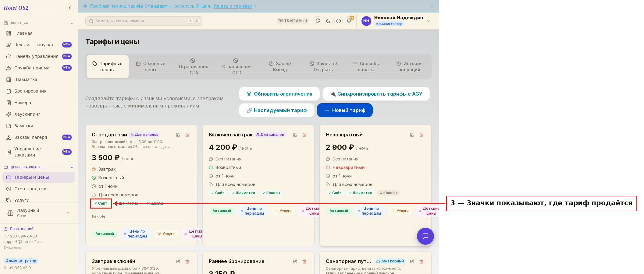Viewport: 644px width, 274px height.
Task: Open the chat widget button
Action: click(425, 236)
